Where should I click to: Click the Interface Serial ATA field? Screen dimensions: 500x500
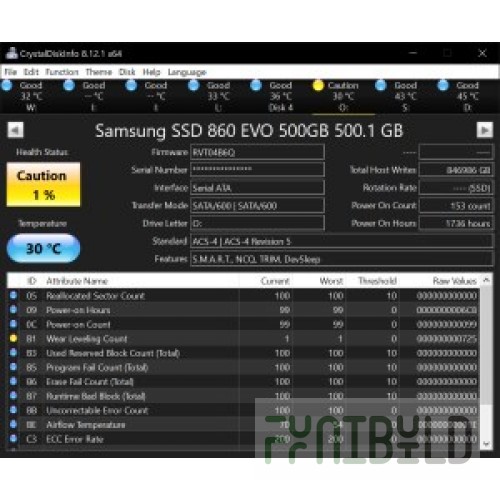coord(257,188)
